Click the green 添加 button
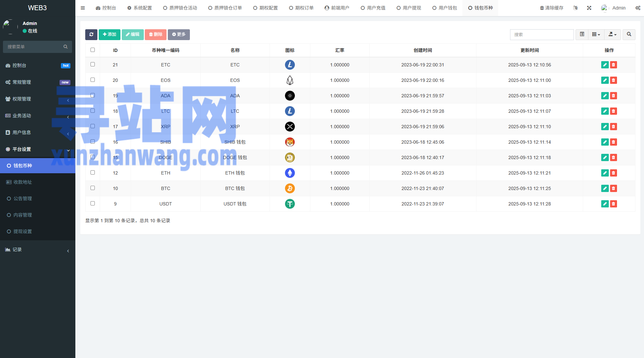Image resolution: width=644 pixels, height=358 pixels. click(x=109, y=35)
